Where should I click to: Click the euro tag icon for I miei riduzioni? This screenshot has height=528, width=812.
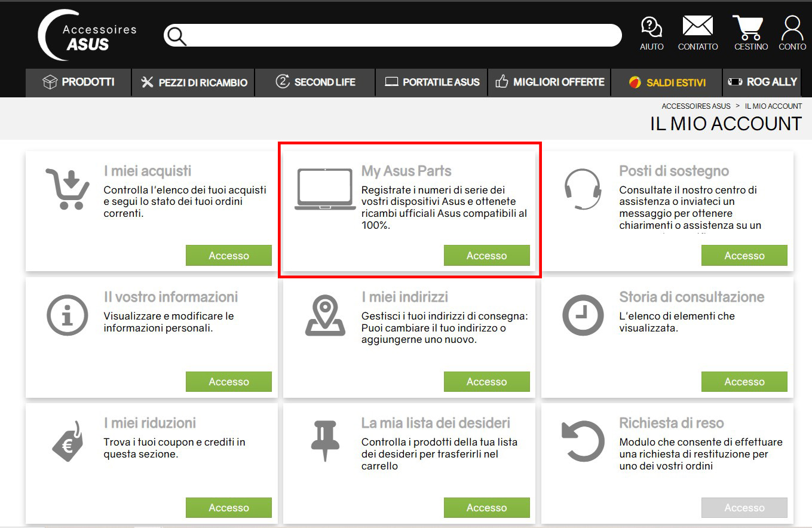(68, 441)
